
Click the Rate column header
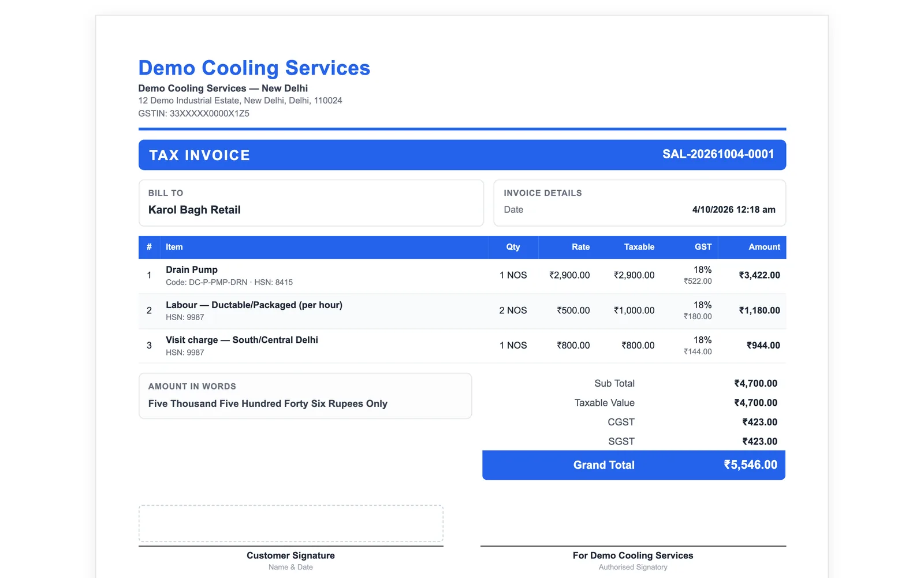pos(580,247)
